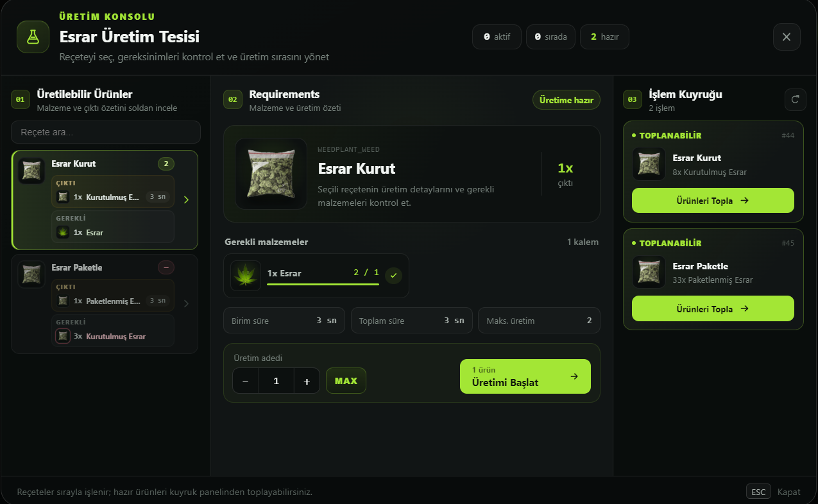Click the cannabis leaf icon in Gerekli malzemeler
This screenshot has width=818, height=504.
click(246, 276)
